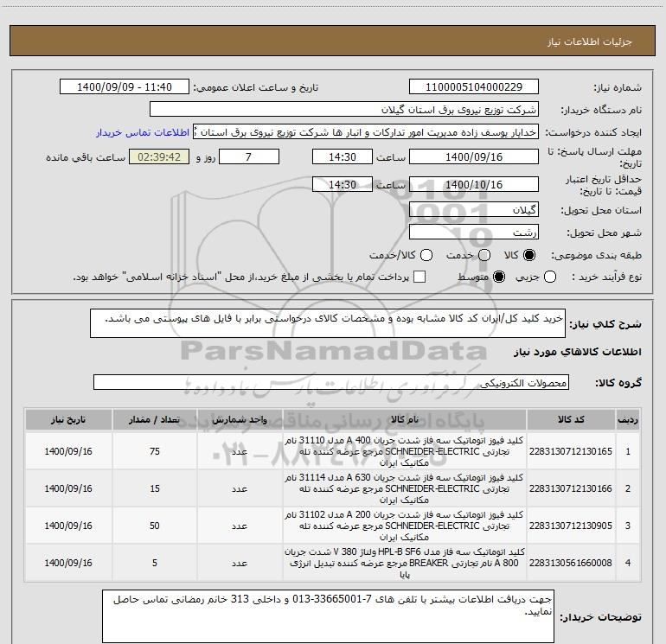Click the need date in row 4
The height and width of the screenshot is (644, 666).
68,563
